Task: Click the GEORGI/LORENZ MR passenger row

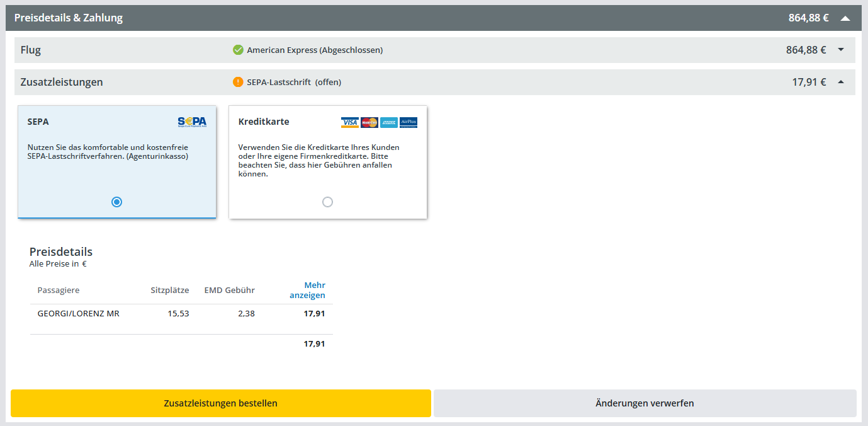Action: point(79,313)
